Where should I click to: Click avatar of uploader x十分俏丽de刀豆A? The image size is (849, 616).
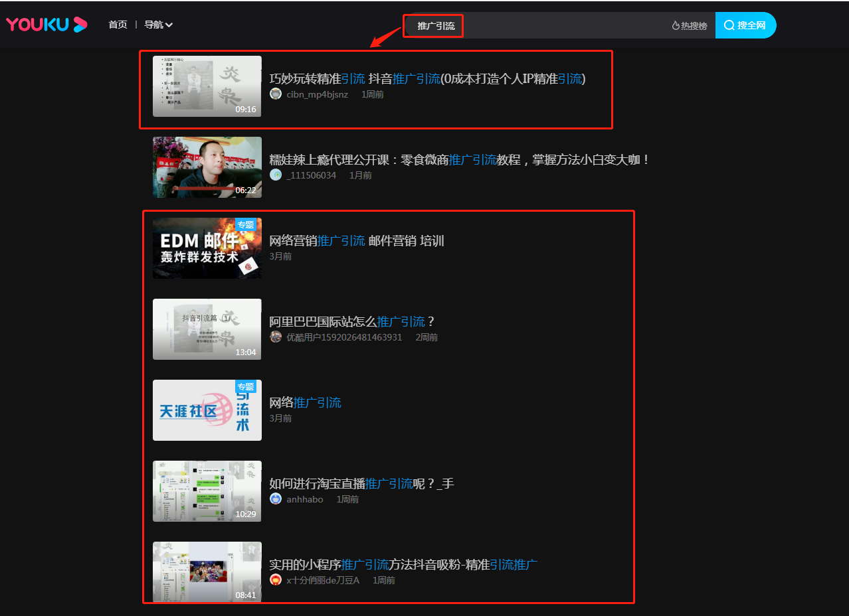coord(276,580)
